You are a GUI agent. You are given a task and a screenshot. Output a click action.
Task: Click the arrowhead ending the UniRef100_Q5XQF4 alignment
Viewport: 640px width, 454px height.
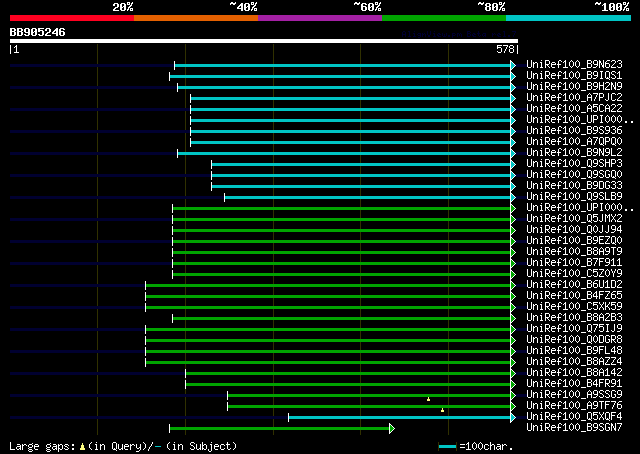point(513,417)
